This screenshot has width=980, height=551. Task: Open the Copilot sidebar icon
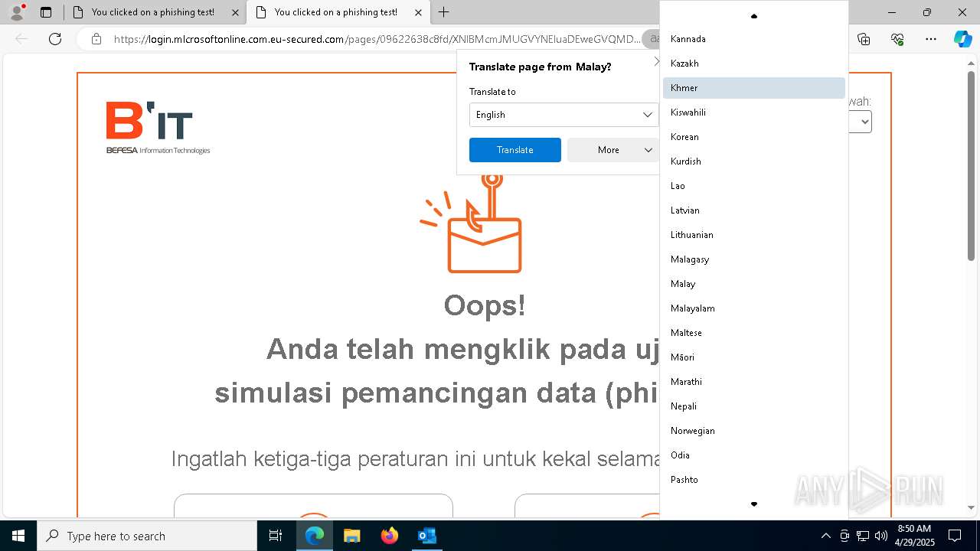(962, 39)
